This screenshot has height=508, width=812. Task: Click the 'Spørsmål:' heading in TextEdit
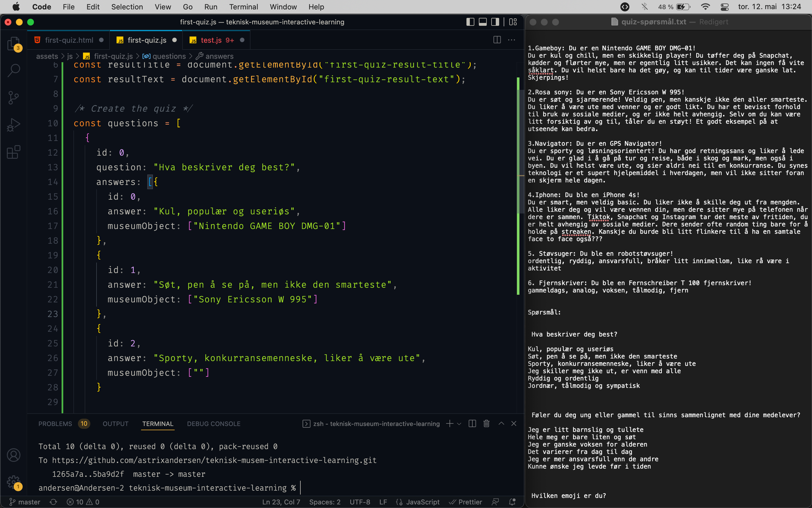[x=544, y=312]
